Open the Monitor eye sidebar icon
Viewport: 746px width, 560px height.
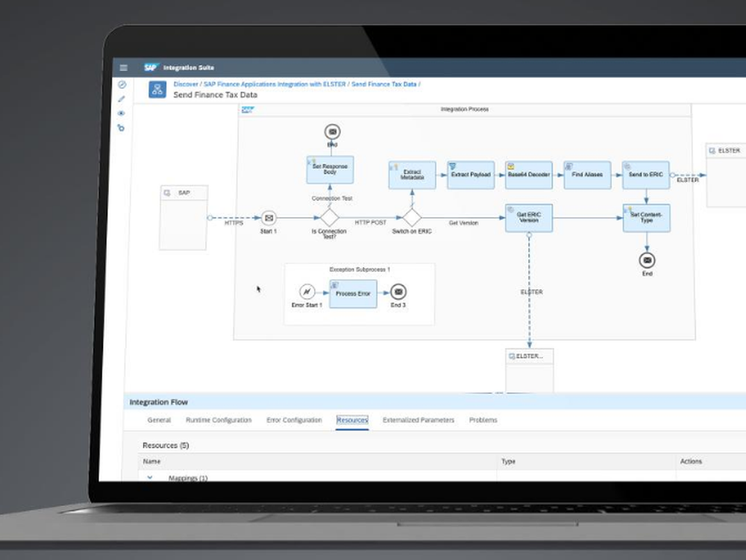pos(122,113)
